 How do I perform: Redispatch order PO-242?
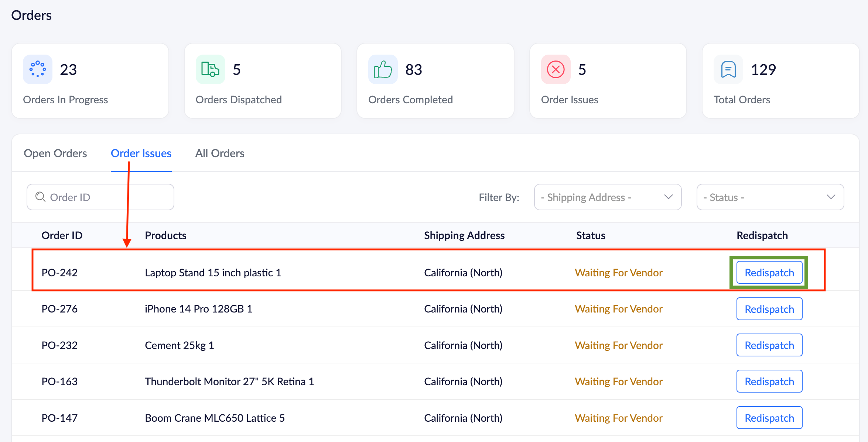pyautogui.click(x=769, y=273)
